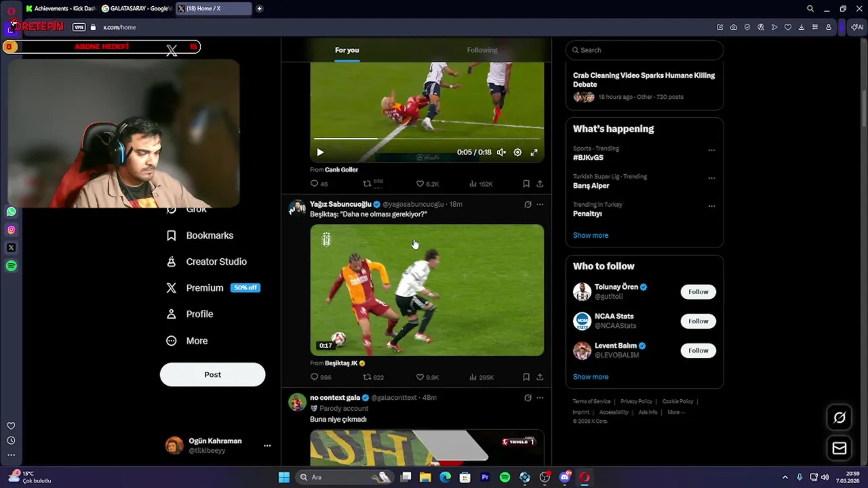The width and height of the screenshot is (868, 488).
Task: Open more options on no context gala post
Action: [540, 398]
